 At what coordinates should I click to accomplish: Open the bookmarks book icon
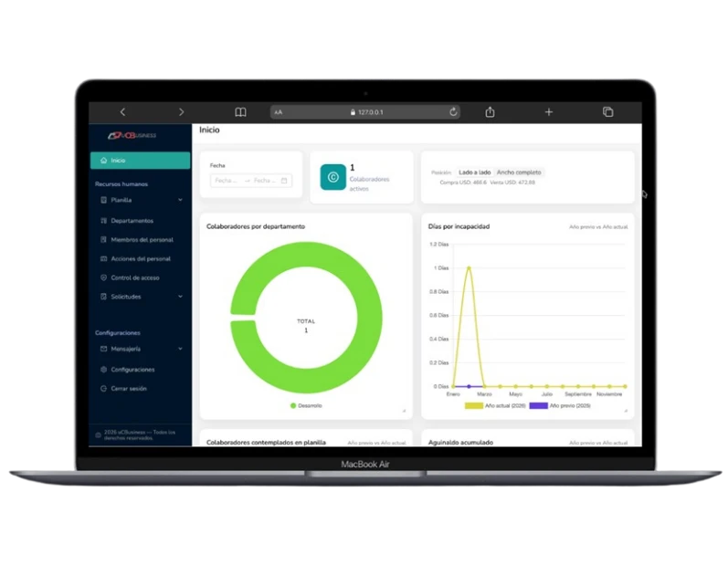point(240,111)
